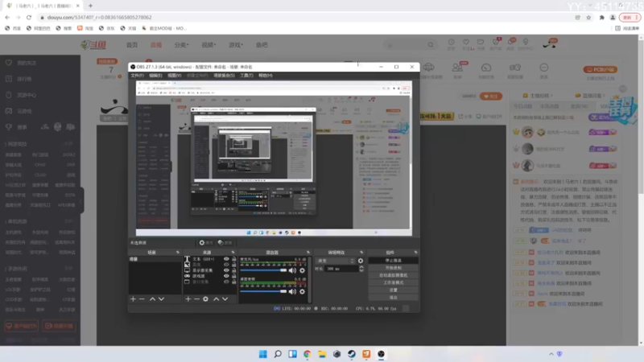This screenshot has width=644, height=362.
Task: Click the Filters button next to Properties in OBS
Action: click(x=225, y=243)
